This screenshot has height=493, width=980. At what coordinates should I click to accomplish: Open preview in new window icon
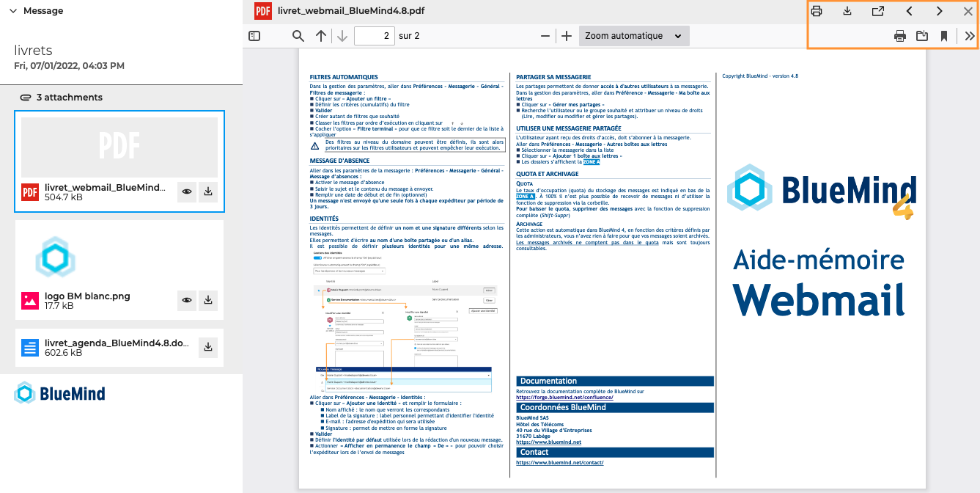(x=878, y=11)
